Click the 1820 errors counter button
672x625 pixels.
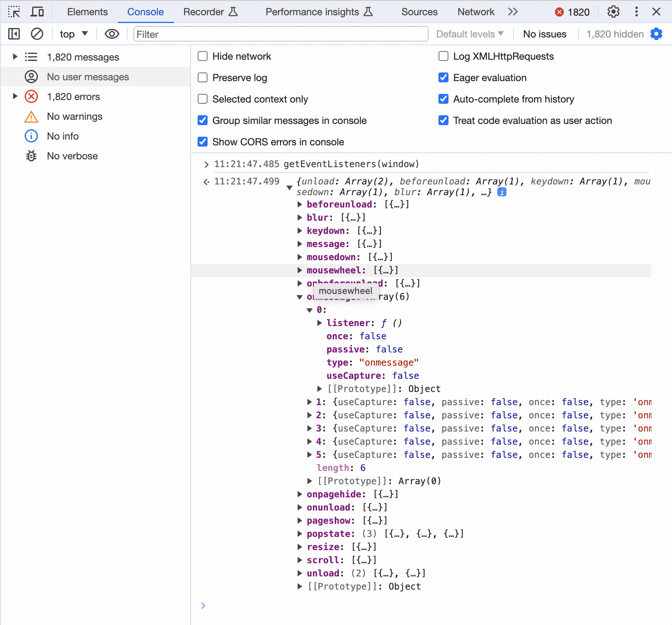[572, 12]
